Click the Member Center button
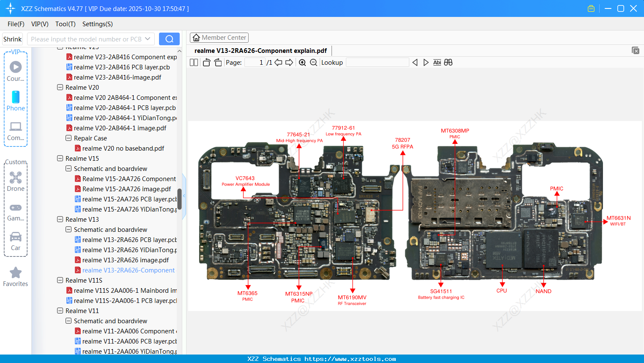Viewport: 644px width, 363px height. [x=219, y=37]
